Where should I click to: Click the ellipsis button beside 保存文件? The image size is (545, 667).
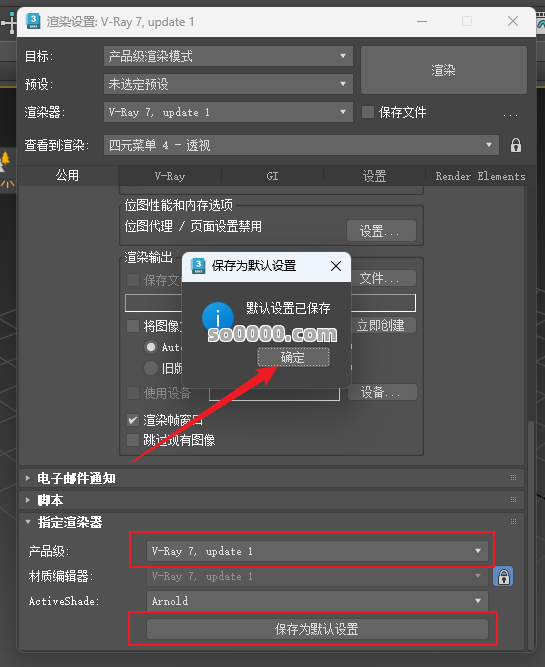tap(510, 114)
